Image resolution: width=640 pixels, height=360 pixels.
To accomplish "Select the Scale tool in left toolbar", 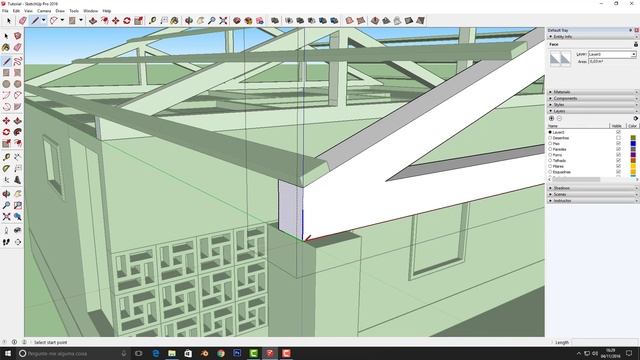I will click(x=6, y=143).
